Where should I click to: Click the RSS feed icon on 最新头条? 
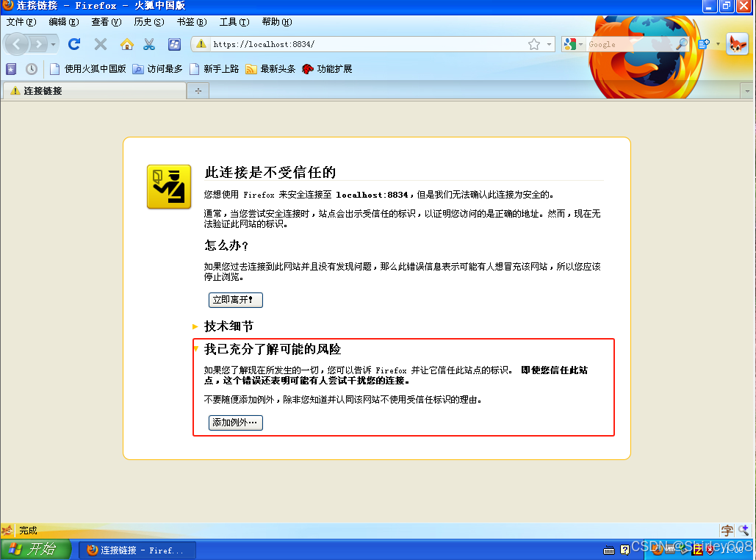(250, 68)
